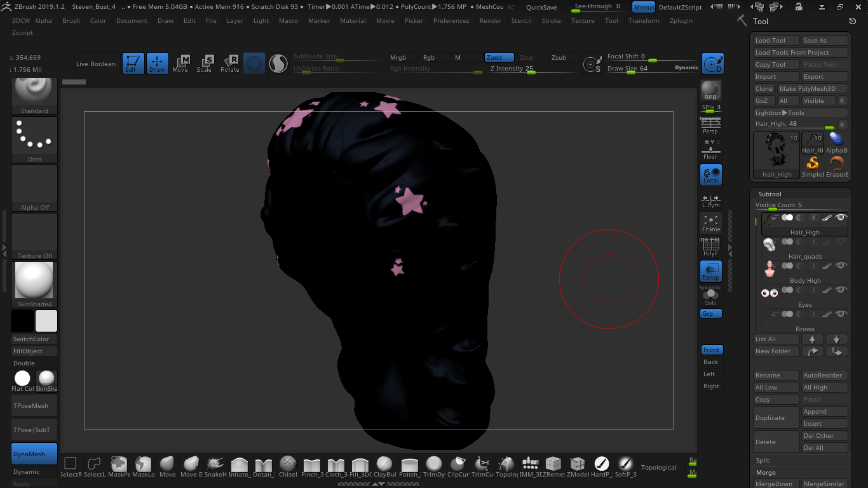Click the DynaMesh button
868x488 pixels.
point(34,454)
